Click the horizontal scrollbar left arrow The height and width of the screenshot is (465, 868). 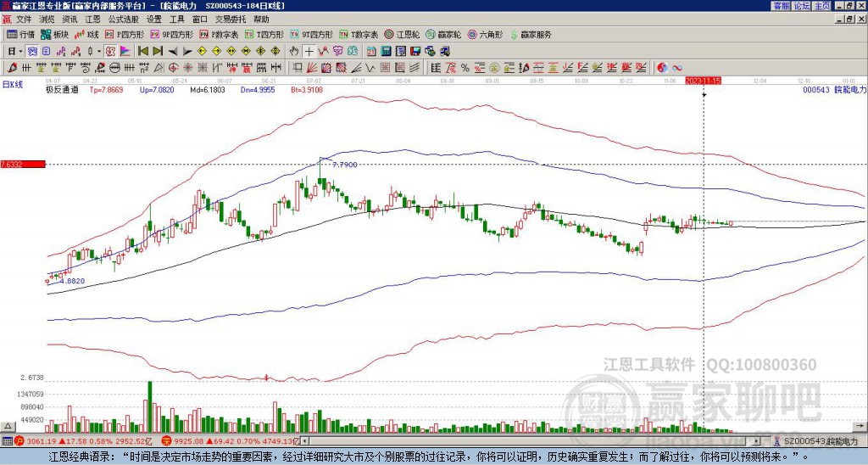click(305, 441)
